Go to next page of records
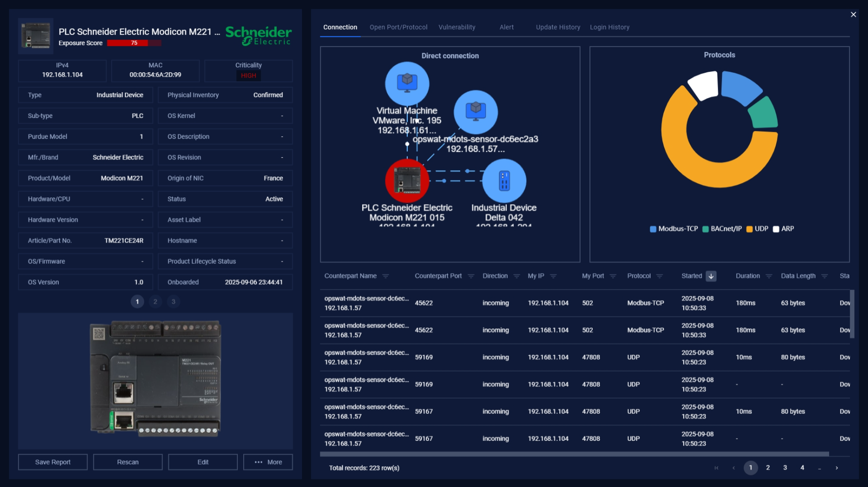This screenshot has width=868, height=487. (836, 468)
